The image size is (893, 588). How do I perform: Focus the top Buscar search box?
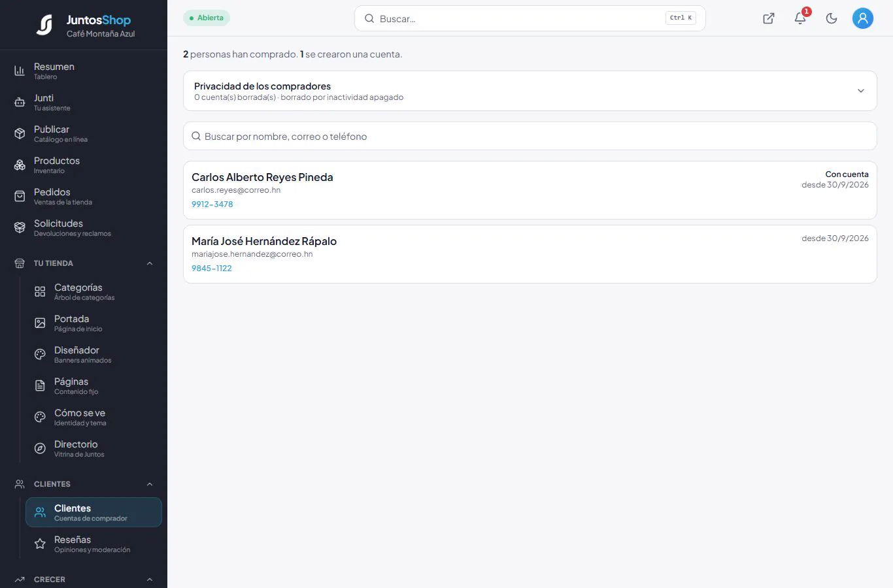(530, 18)
